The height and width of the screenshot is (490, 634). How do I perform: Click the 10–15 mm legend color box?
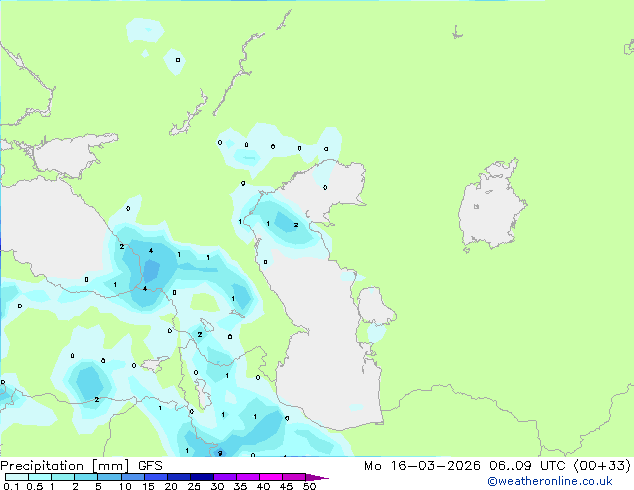pos(133,477)
